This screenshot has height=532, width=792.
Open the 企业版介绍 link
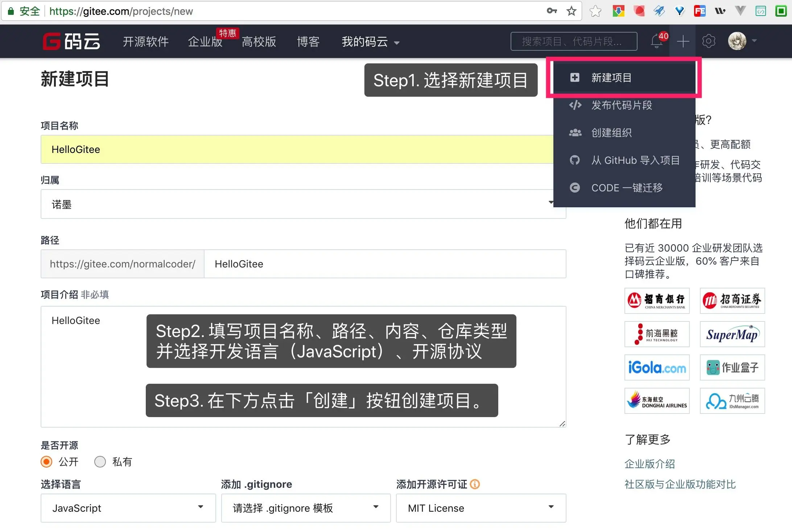[649, 464]
